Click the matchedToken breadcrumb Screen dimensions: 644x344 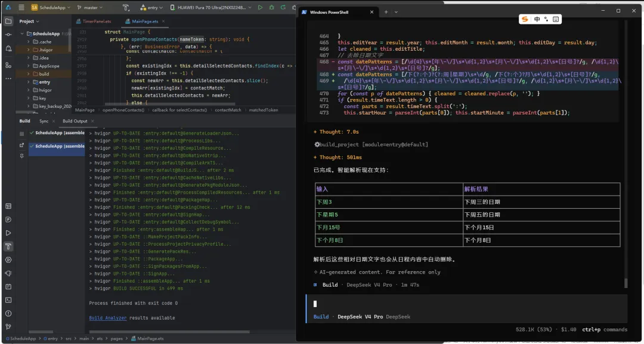click(x=264, y=110)
